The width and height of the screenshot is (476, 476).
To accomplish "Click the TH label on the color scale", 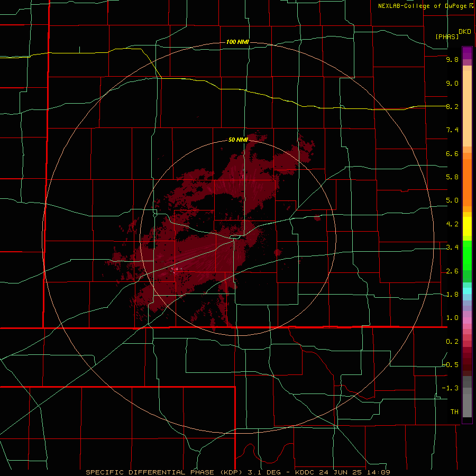I will [x=454, y=412].
